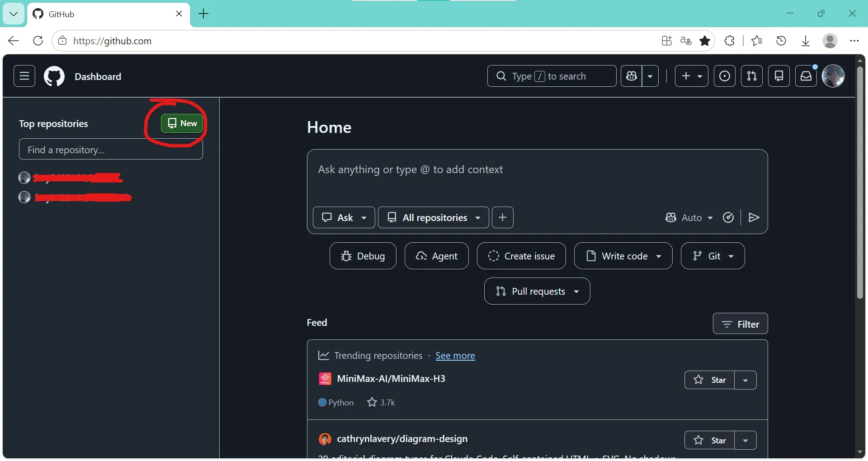868x461 pixels.
Task: Click the add context plus button
Action: [502, 217]
